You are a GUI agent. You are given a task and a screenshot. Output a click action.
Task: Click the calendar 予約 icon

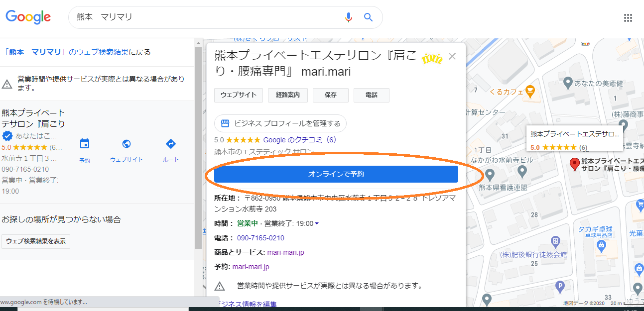pyautogui.click(x=85, y=144)
